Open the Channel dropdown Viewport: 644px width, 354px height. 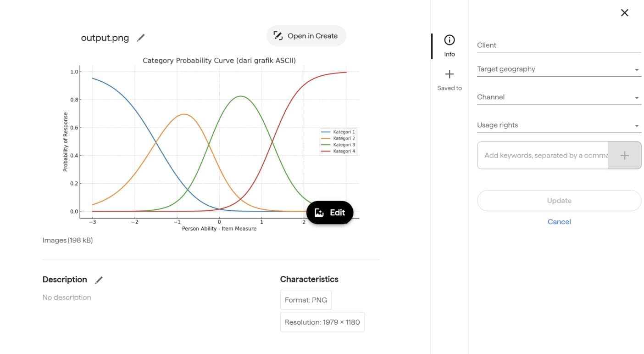[x=559, y=97]
